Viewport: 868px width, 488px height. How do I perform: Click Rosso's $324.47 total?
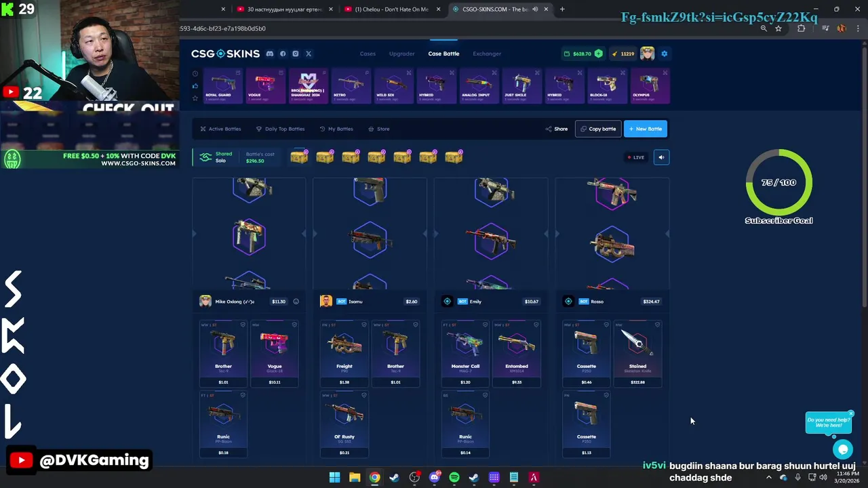[651, 302]
